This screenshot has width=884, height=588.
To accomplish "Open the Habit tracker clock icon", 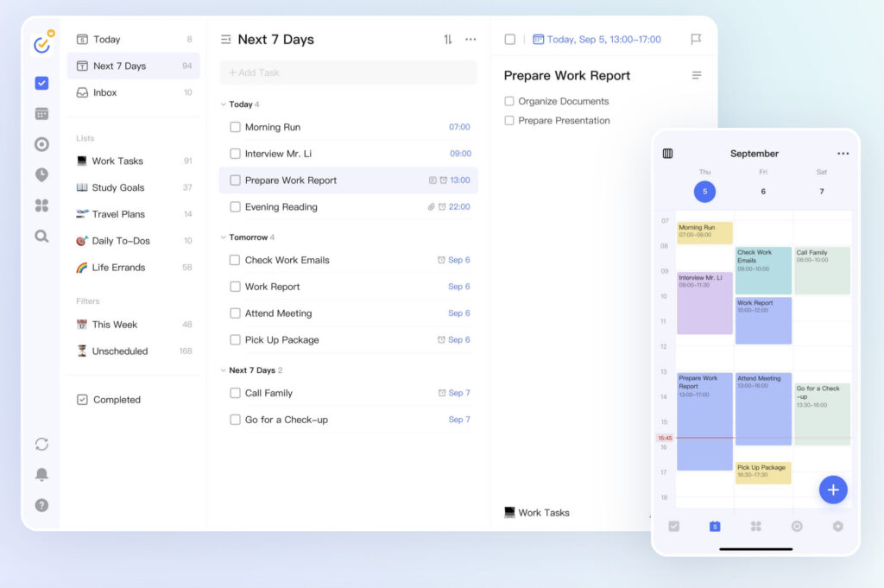I will tap(41, 174).
